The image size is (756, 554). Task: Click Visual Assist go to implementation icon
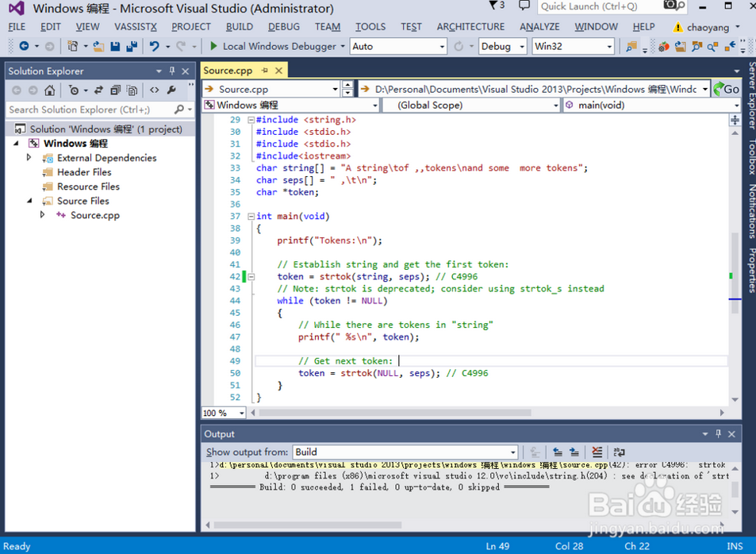[730, 46]
